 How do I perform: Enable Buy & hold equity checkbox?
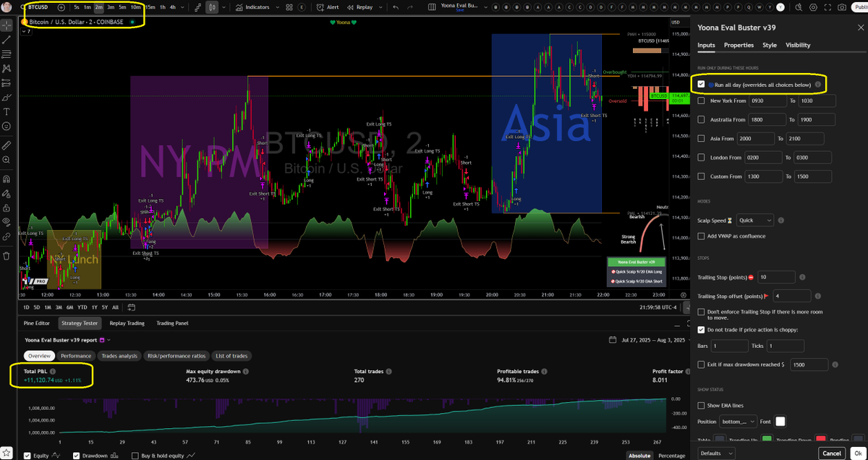click(135, 456)
